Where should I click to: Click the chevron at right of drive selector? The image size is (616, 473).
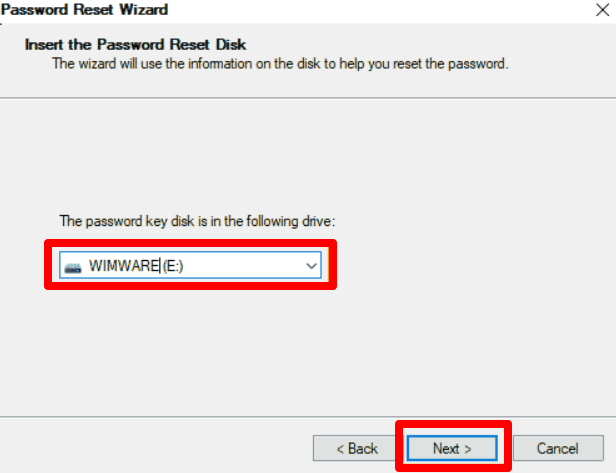tap(311, 266)
